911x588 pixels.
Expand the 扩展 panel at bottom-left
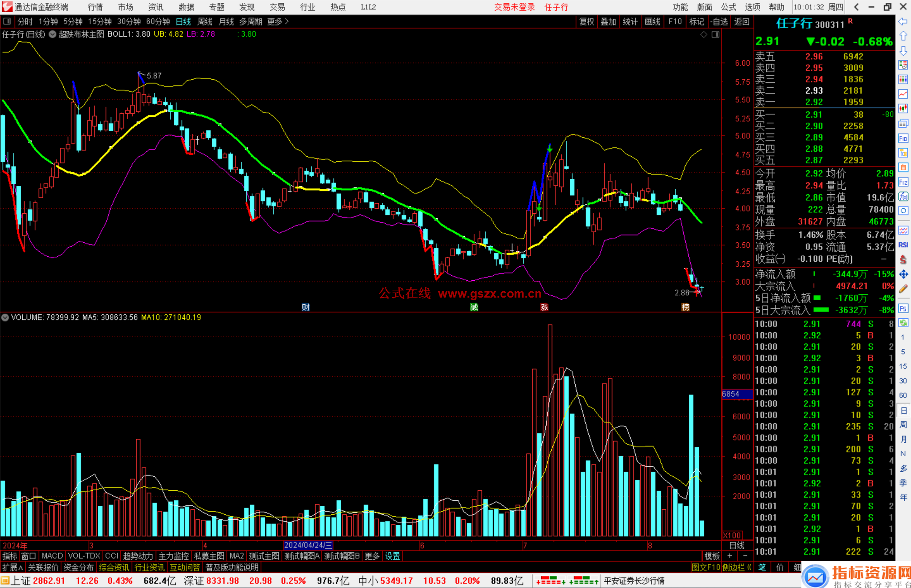[13, 567]
